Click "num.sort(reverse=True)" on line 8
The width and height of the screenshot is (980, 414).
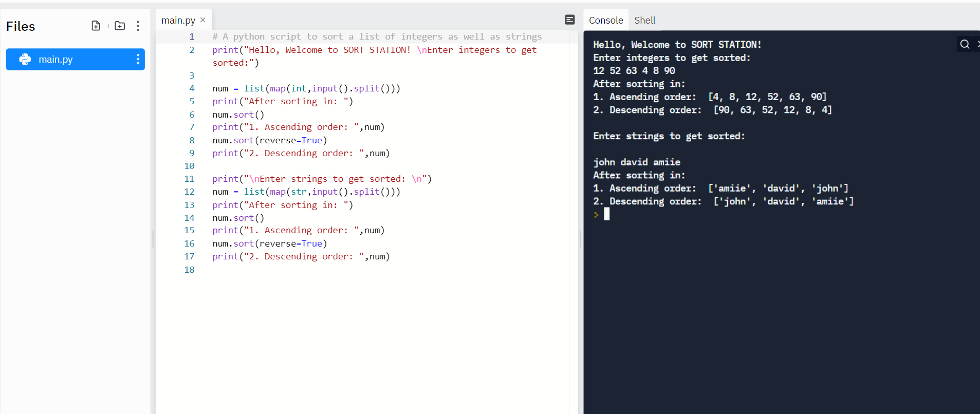pyautogui.click(x=270, y=140)
